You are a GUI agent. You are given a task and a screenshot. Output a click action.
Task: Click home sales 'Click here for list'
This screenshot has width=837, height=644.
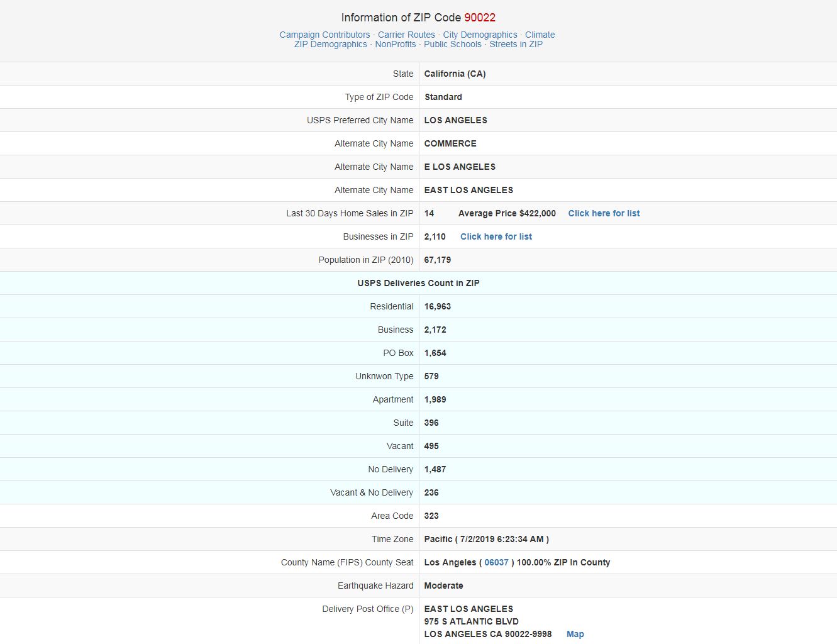click(604, 213)
